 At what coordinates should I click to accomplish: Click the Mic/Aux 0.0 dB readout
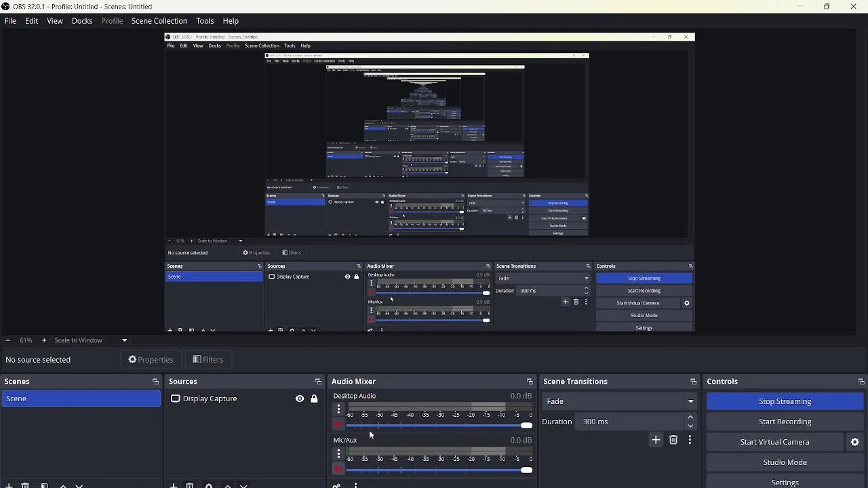(x=521, y=440)
